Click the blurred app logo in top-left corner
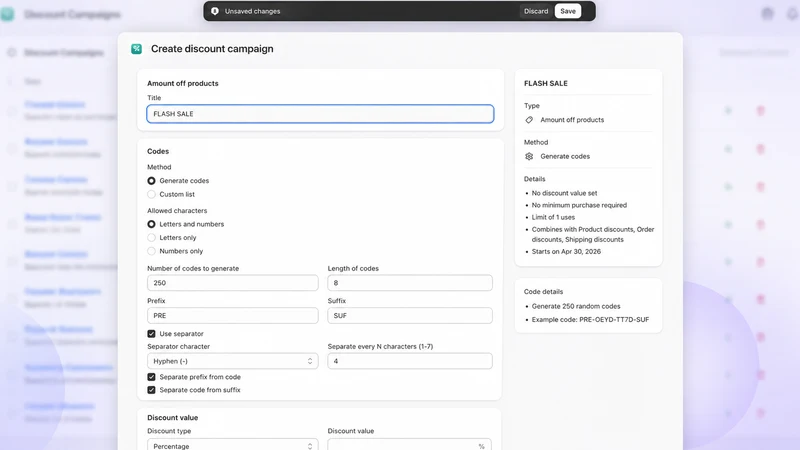The height and width of the screenshot is (450, 800). [x=7, y=14]
